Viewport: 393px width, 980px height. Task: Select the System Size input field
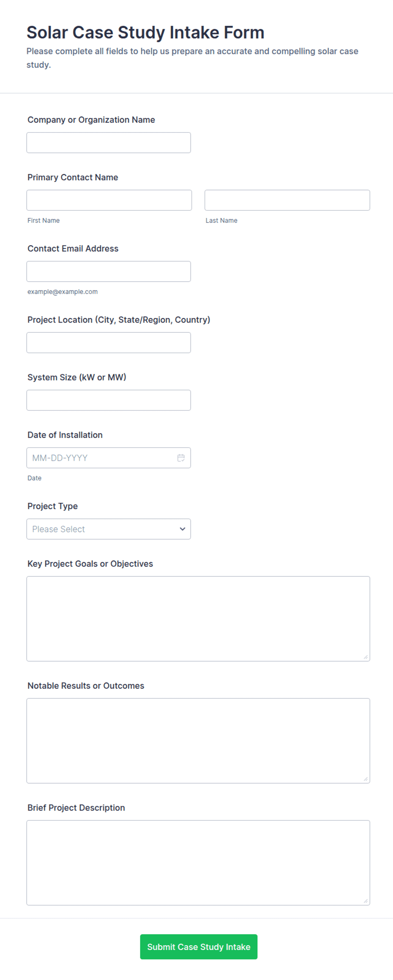click(109, 400)
